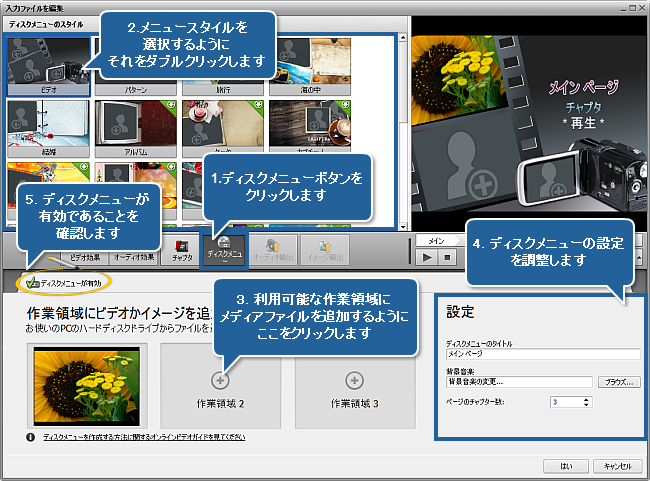This screenshot has width=650, height=481.
Task: Click チャプタ menu item in the preview
Action: 584,108
